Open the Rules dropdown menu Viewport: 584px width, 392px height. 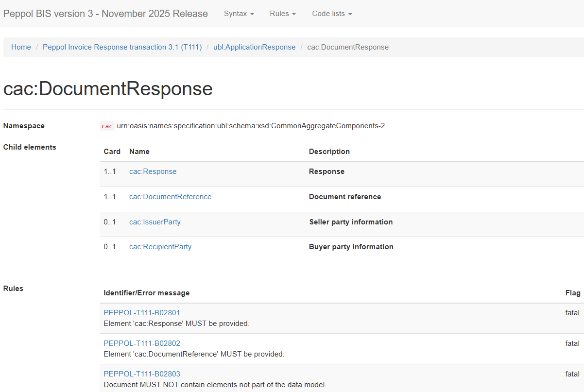tap(283, 14)
